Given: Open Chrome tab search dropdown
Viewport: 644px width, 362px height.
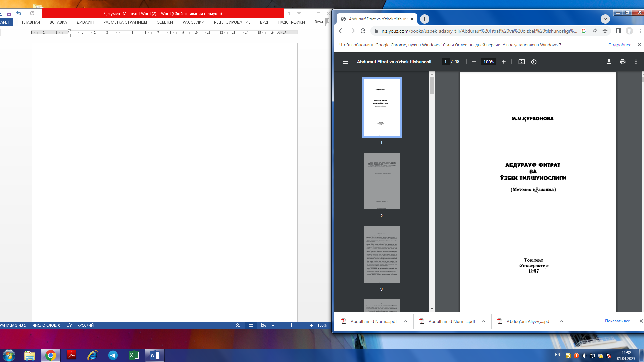Looking at the screenshot, I should tap(605, 19).
